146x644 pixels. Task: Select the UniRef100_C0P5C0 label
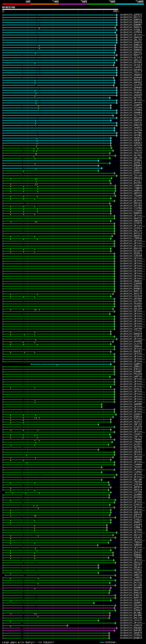(x=131, y=67)
